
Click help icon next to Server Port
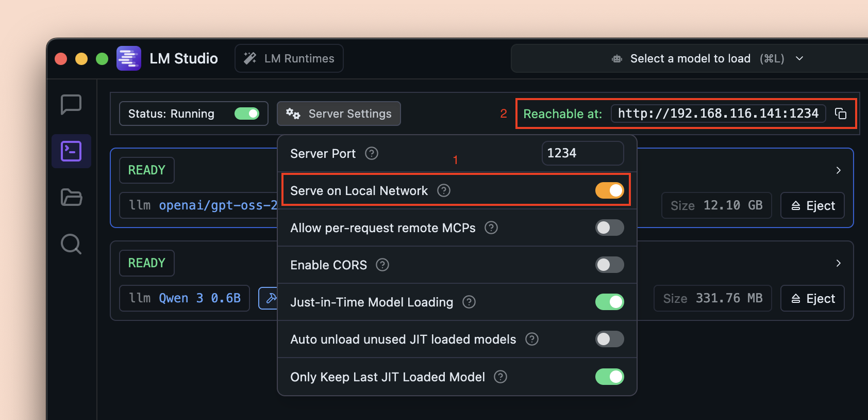click(372, 153)
